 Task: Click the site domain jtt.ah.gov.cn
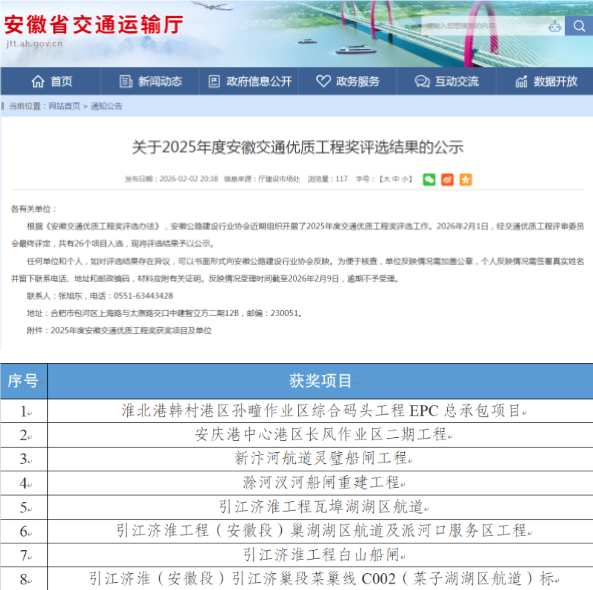click(x=34, y=43)
